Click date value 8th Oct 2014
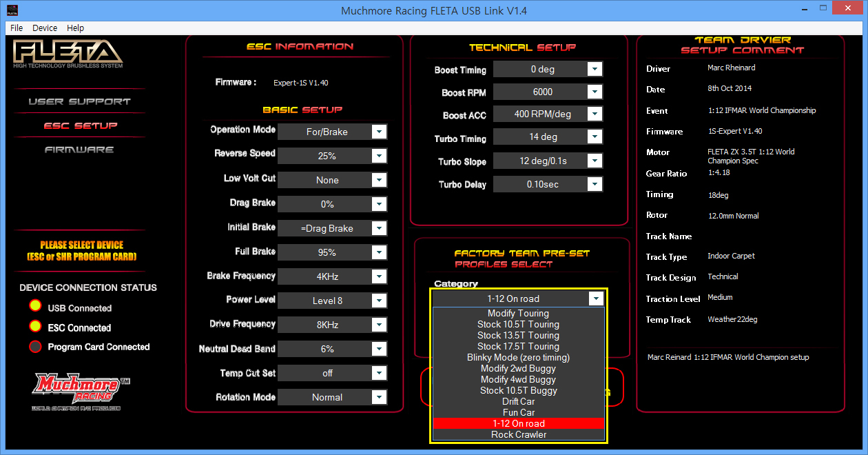The height and width of the screenshot is (455, 868). point(730,88)
